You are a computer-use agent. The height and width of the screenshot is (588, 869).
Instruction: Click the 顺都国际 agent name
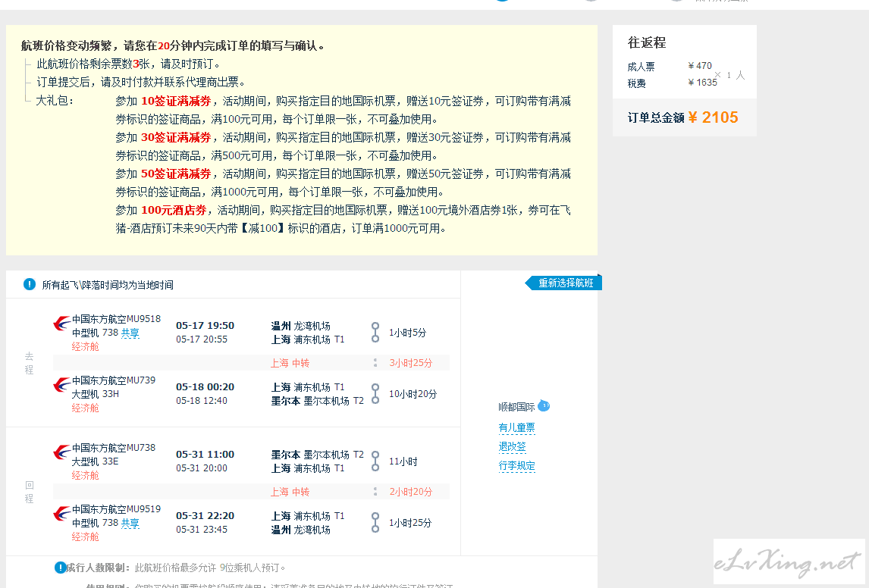tap(516, 407)
